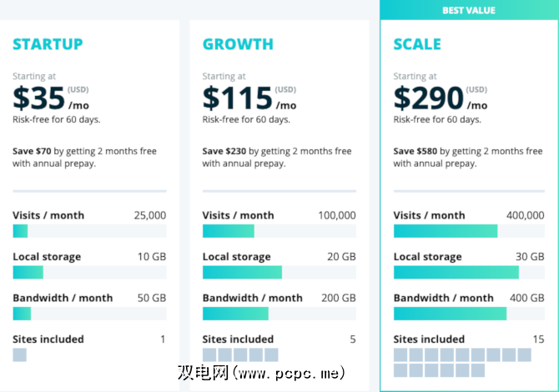Click the Scale plan sites included squares
The width and height of the screenshot is (559, 392).
pyautogui.click(x=462, y=362)
